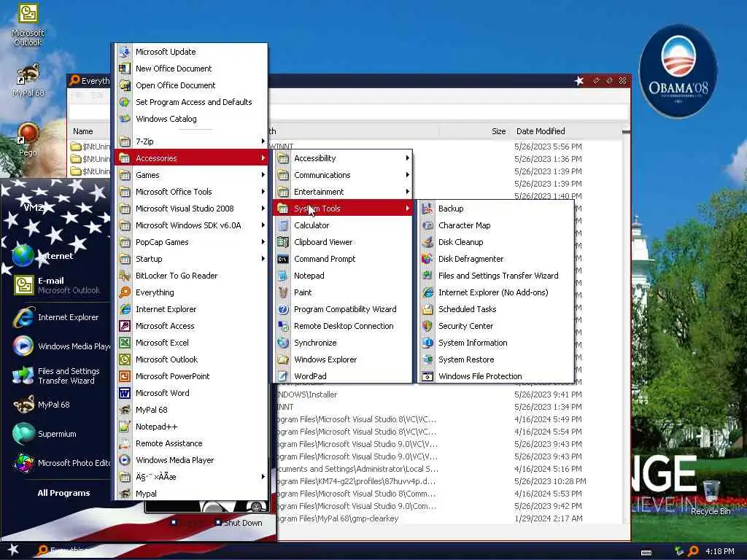Screen dimensions: 747x560
Task: Launch Internet Explorer (No Add-ons)
Action: pyautogui.click(x=495, y=292)
